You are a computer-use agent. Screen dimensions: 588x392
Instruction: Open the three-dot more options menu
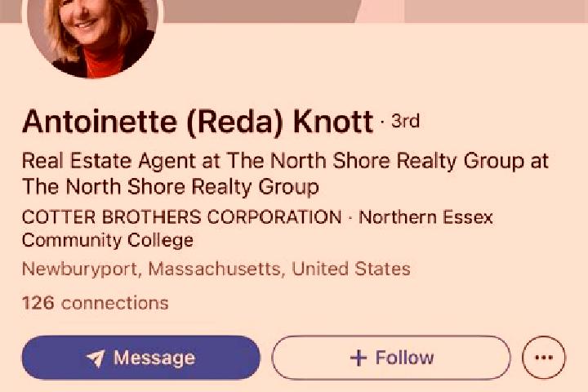(x=544, y=358)
